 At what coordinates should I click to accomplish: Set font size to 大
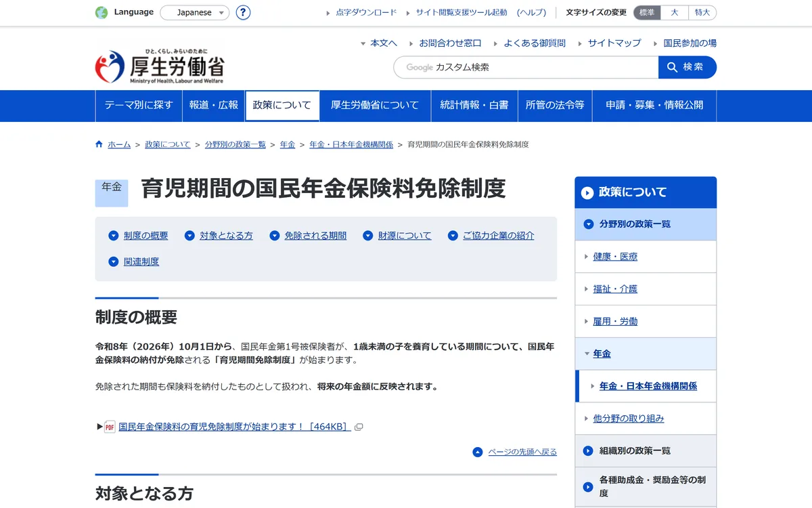coord(675,12)
